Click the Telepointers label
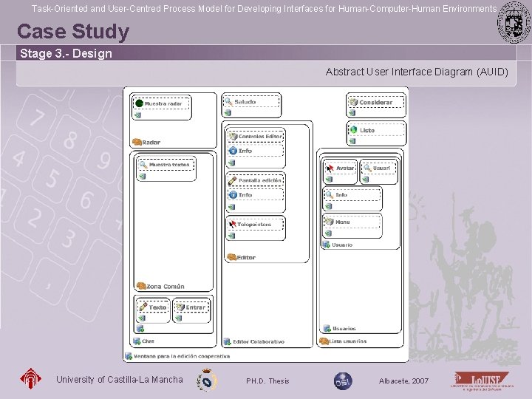 point(253,225)
